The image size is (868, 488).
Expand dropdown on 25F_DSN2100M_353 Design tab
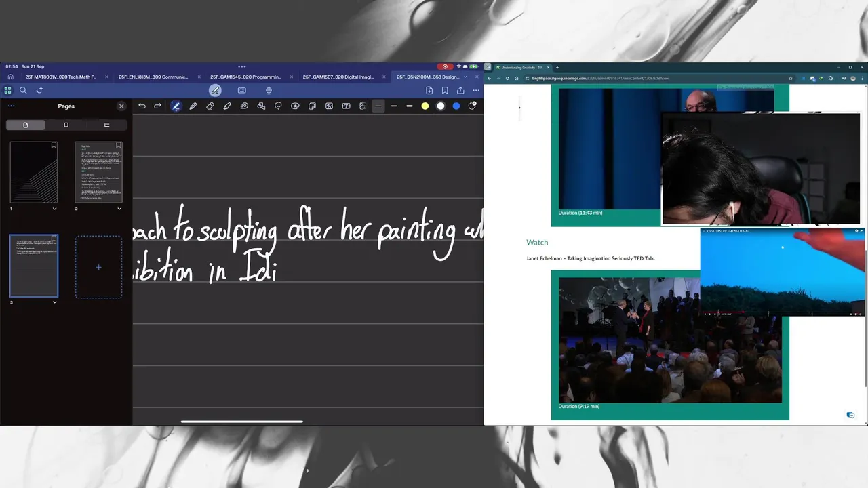466,77
